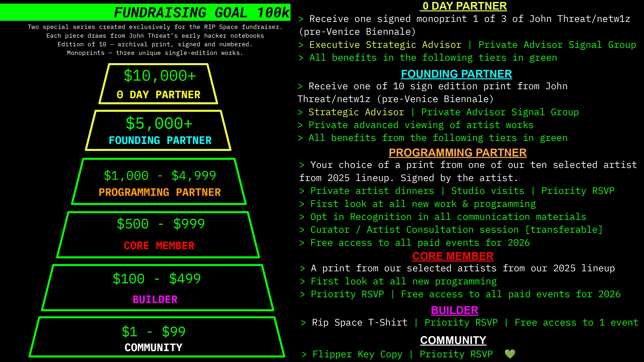Image resolution: width=644 pixels, height=362 pixels.
Task: Click the Rip Space T-Shirt benefit line
Action: [360, 323]
